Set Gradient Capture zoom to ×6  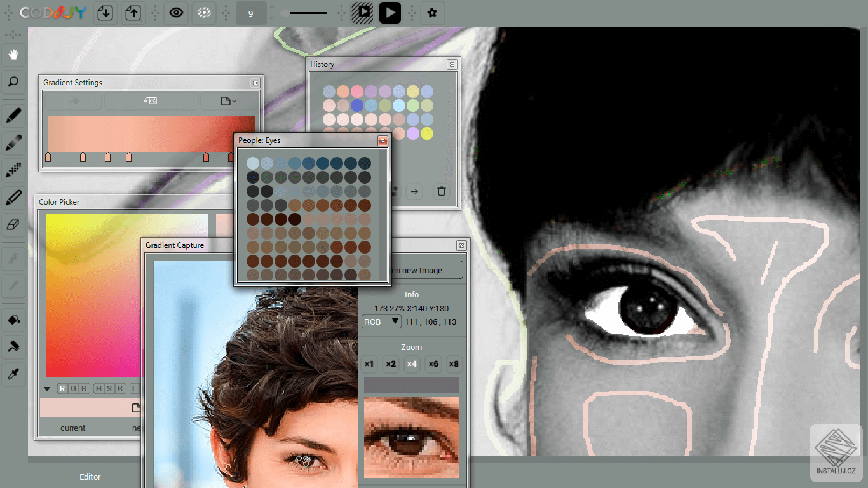click(433, 364)
